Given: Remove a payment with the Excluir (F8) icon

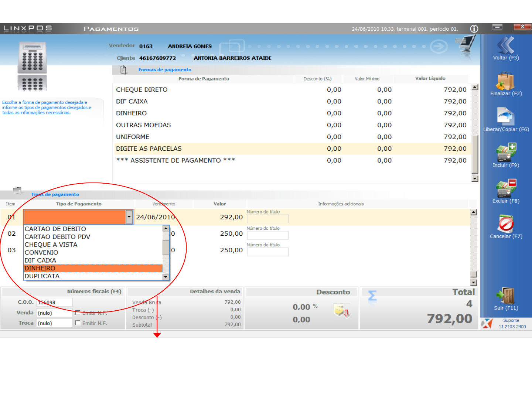Looking at the screenshot, I should coord(506,188).
